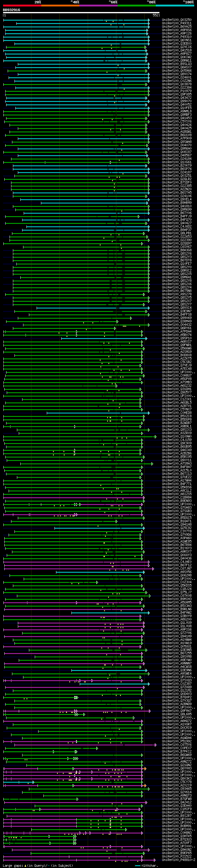Select the UniRef100_Q8RW11 label
197x868 pixels.
177,61
